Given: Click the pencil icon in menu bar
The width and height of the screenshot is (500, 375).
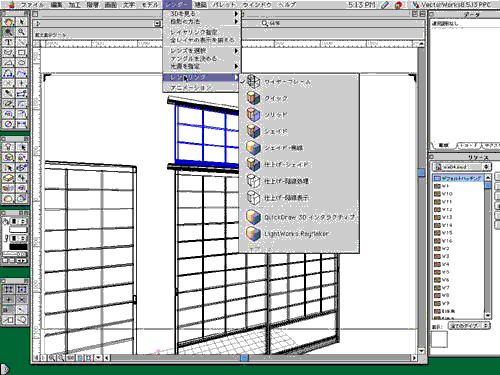Looking at the screenshot, I should pyautogui.click(x=385, y=5).
